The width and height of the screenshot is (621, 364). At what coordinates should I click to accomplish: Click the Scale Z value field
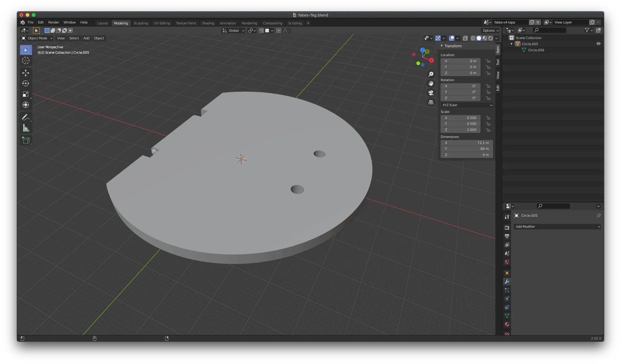461,130
